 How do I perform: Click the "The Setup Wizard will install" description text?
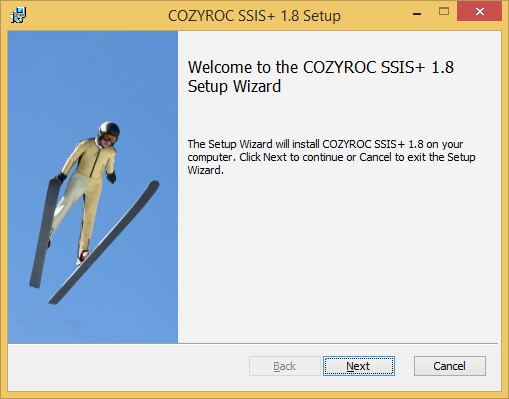(x=331, y=157)
